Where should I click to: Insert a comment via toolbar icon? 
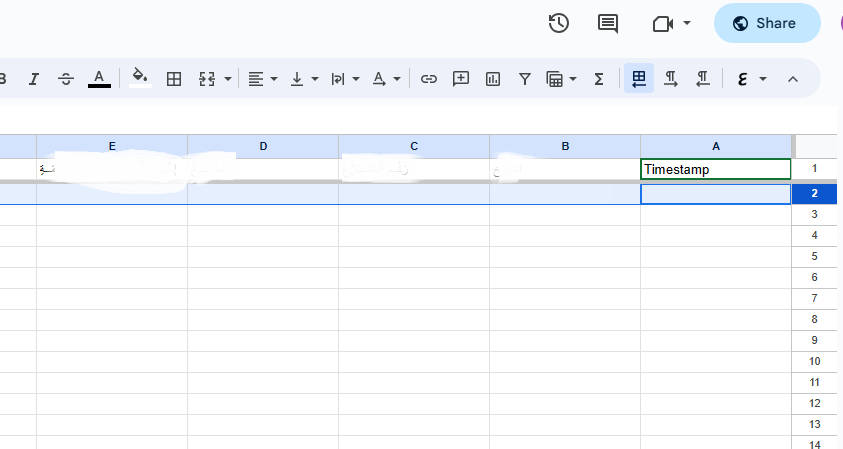[x=461, y=78]
